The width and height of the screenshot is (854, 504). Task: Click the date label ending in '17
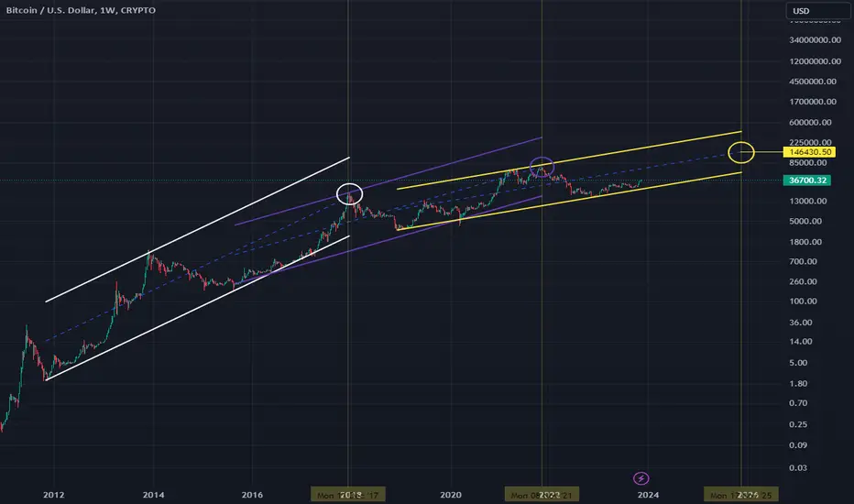click(x=348, y=495)
